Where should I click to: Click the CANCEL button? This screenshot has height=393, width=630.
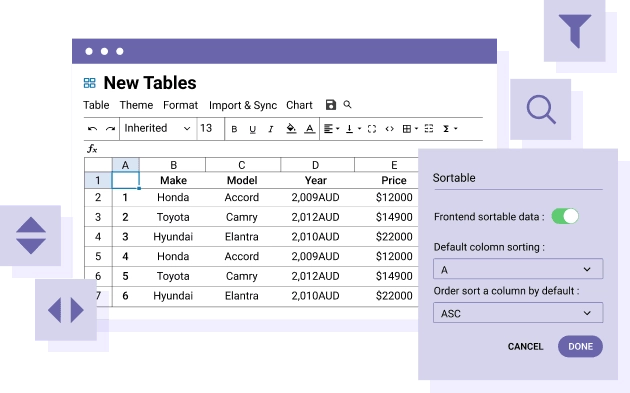(525, 346)
